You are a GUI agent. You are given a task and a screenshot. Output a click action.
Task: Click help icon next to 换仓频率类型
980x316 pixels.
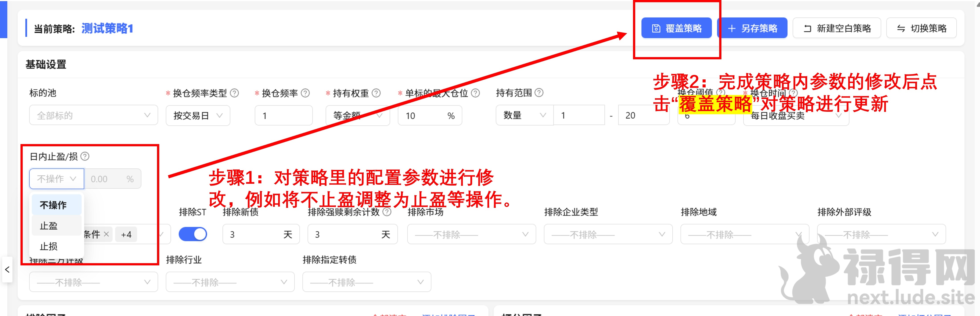click(x=235, y=93)
